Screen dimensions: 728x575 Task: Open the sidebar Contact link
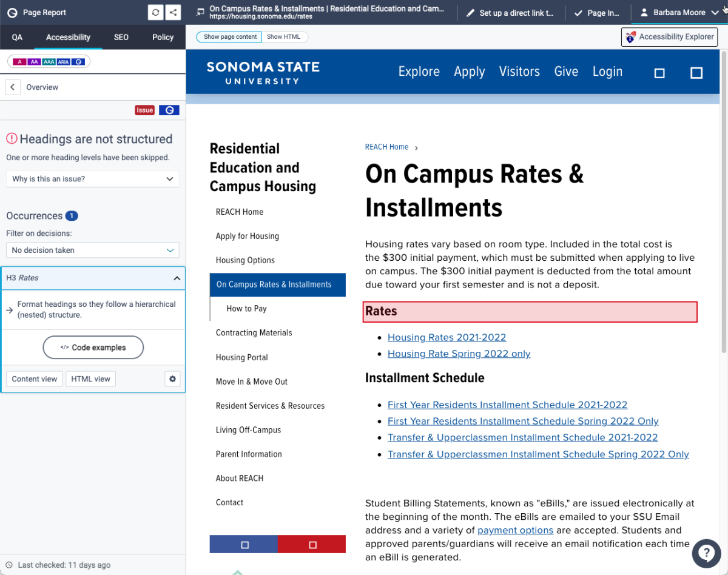click(x=229, y=503)
